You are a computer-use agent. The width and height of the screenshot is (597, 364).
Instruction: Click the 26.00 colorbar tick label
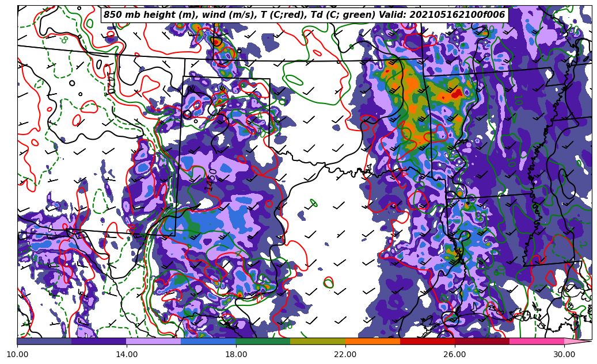[x=455, y=355]
